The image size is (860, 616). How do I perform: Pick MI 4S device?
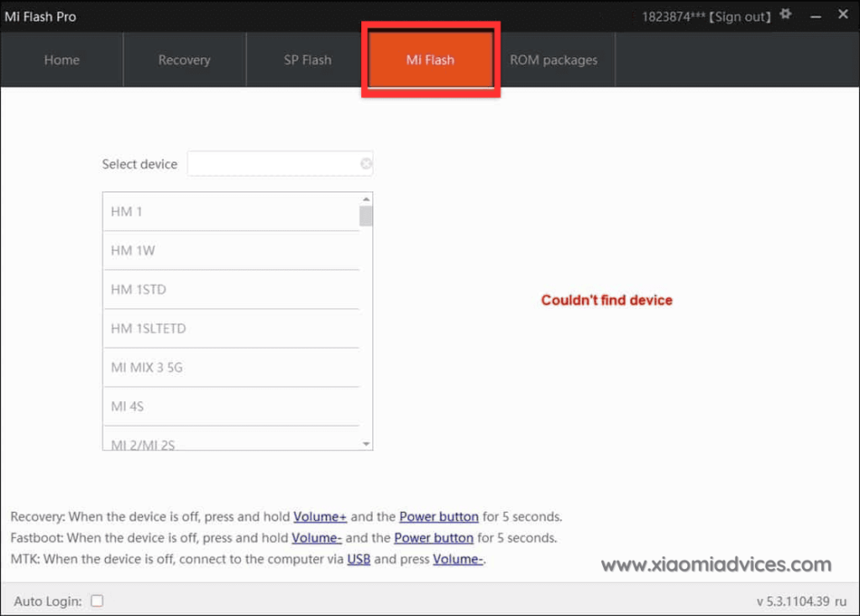click(232, 406)
